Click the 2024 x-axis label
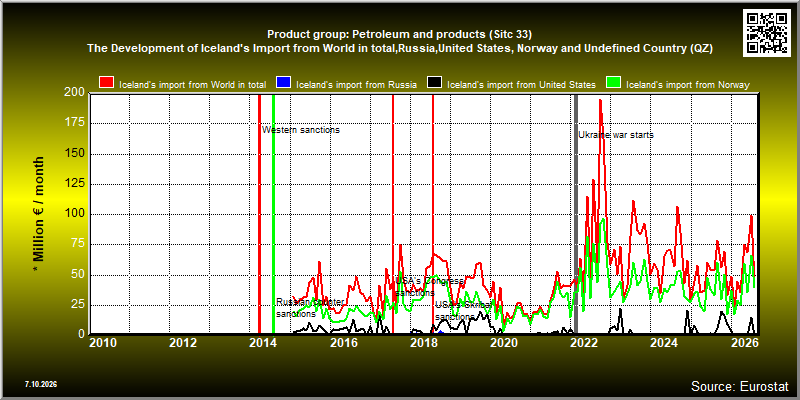 coord(665,343)
